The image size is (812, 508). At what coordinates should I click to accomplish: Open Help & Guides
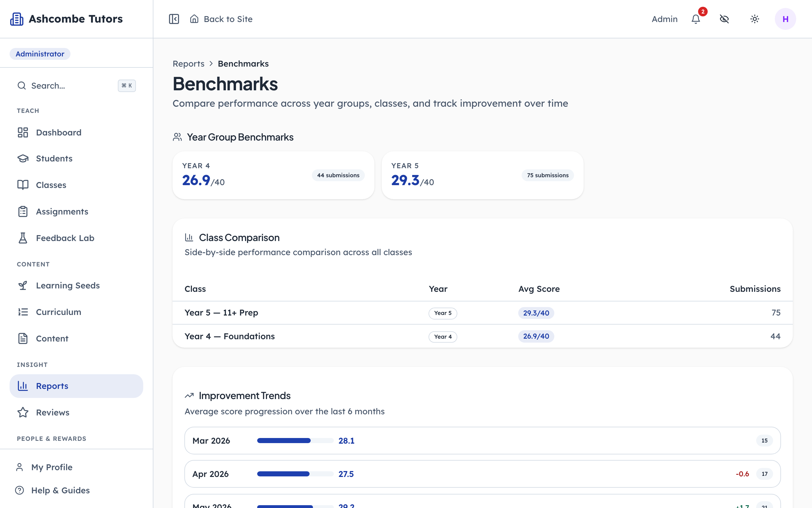coord(76,490)
